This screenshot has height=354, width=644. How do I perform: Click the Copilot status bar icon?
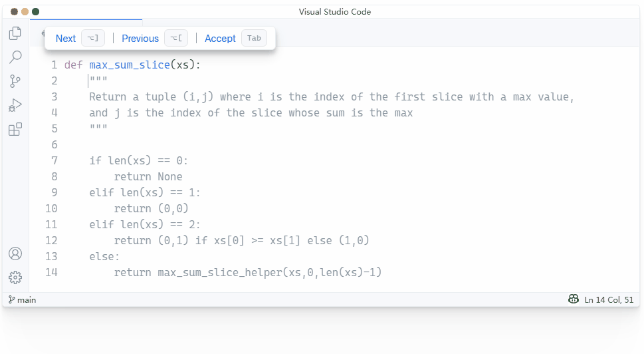pyautogui.click(x=574, y=299)
